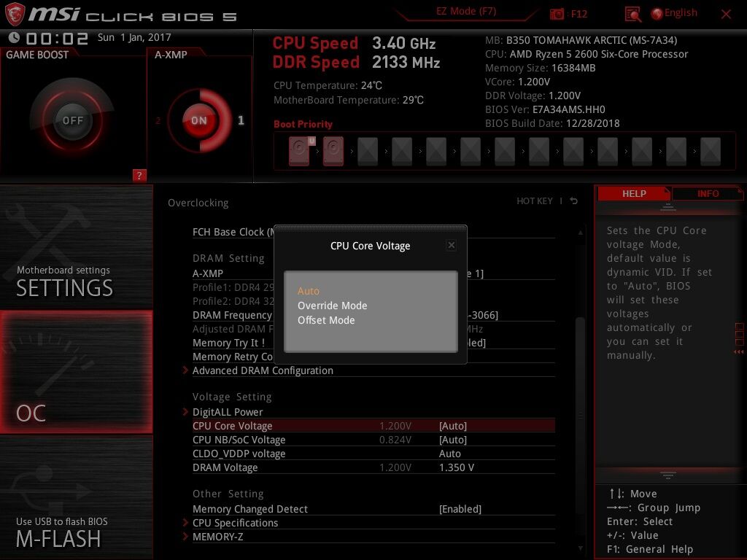Switch to the INFO tab
The image size is (747, 560).
708,193
